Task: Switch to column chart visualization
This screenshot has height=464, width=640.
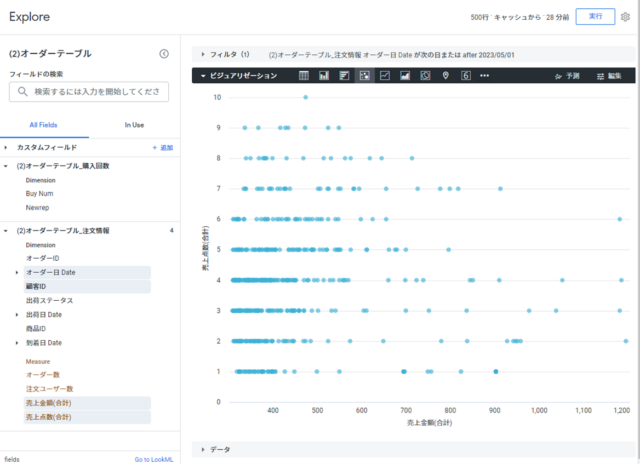Action: coord(324,76)
